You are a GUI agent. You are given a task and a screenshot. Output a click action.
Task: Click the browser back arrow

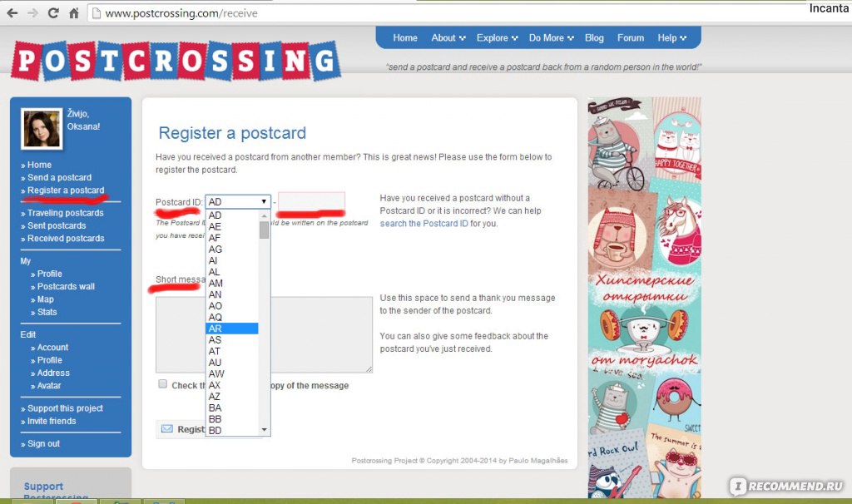click(12, 13)
